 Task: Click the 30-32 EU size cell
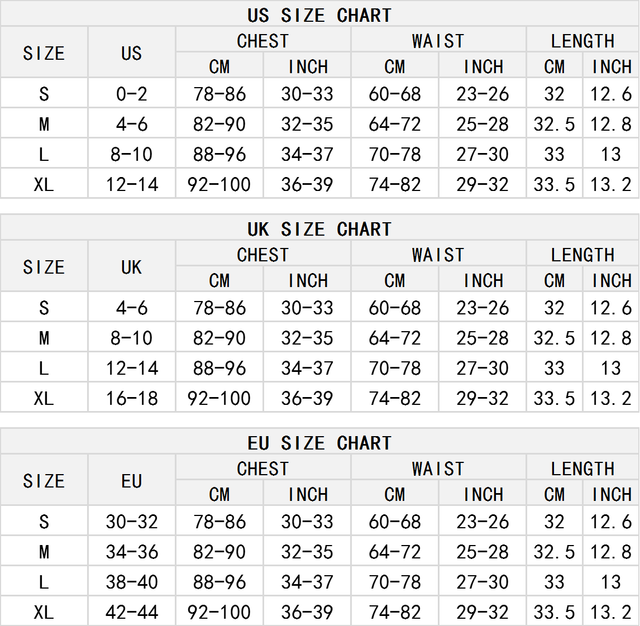pyautogui.click(x=132, y=522)
